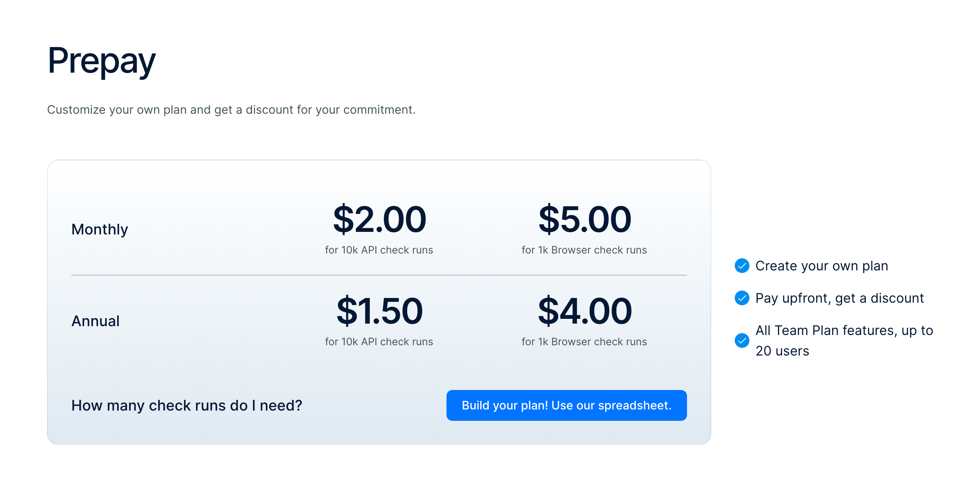Click the Pay upfront, get a discount text
This screenshot has width=980, height=492.
coord(839,298)
